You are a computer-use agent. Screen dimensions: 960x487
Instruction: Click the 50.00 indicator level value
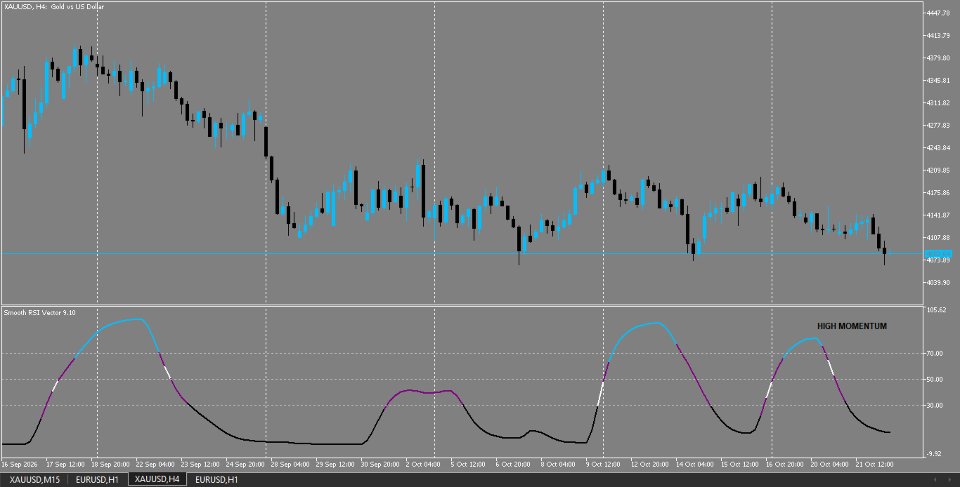point(936,379)
